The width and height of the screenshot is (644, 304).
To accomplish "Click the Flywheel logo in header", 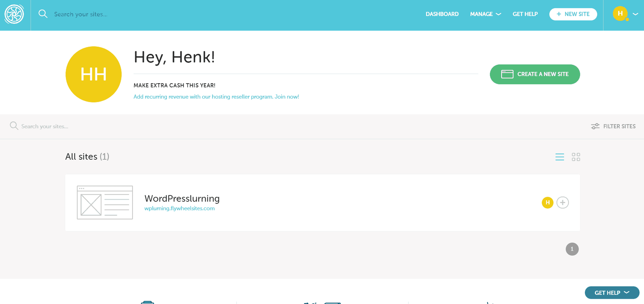I will [14, 14].
